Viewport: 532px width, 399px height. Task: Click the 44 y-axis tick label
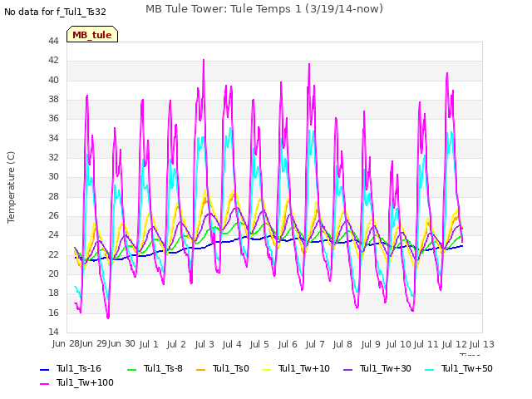[x=53, y=41]
